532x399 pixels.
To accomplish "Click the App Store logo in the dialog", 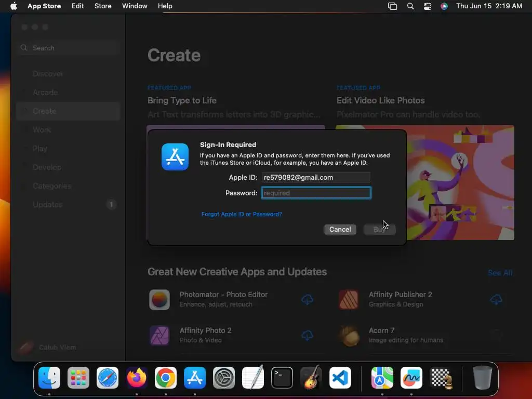I will click(x=175, y=157).
